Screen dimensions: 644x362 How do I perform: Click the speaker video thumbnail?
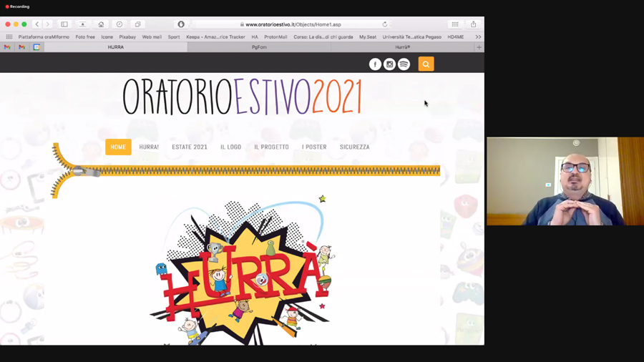[565, 182]
